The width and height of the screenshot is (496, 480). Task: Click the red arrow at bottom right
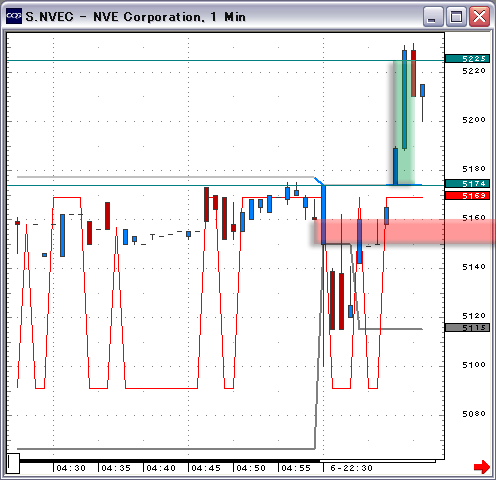481,467
